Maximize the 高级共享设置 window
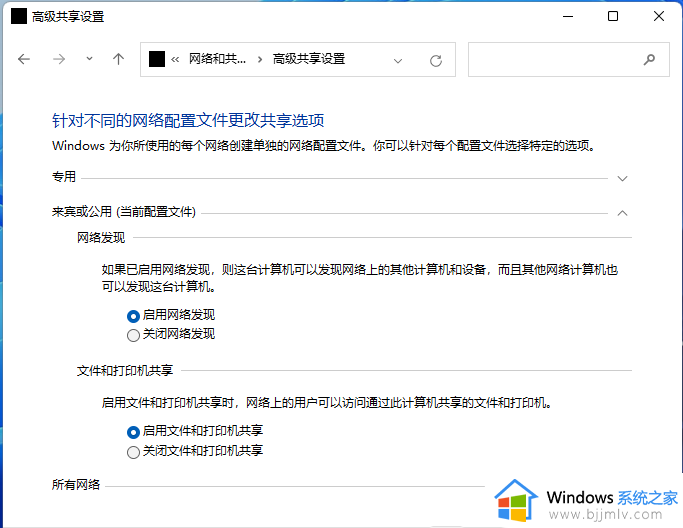 [x=613, y=17]
